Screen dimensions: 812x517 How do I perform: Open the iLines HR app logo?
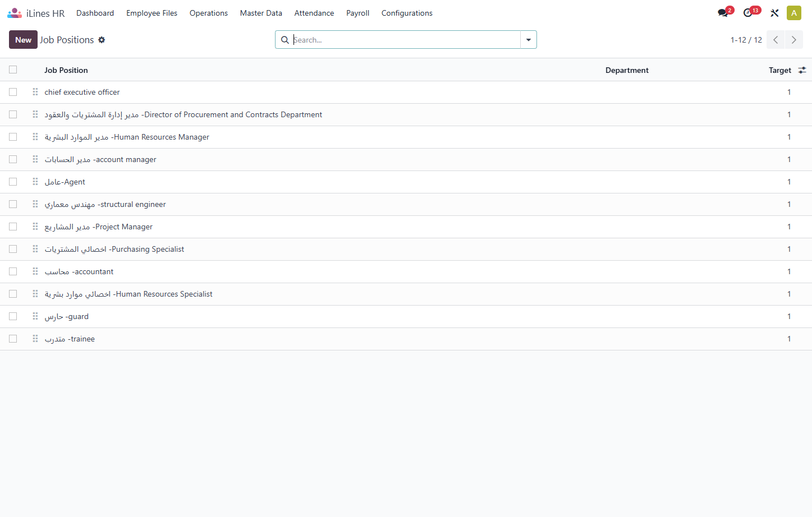(x=15, y=13)
